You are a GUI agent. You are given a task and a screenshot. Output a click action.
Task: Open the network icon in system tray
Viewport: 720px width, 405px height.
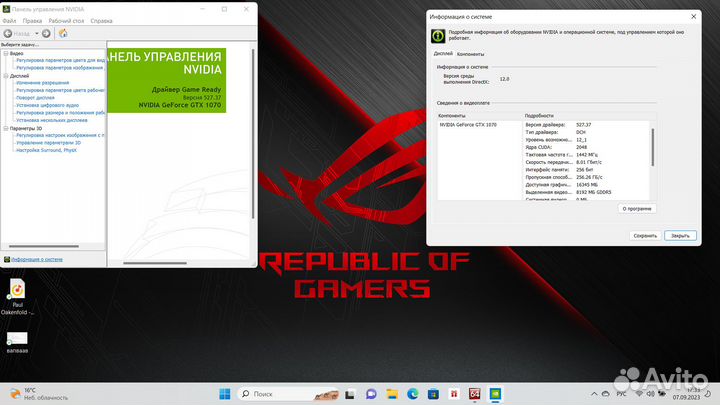(639, 394)
